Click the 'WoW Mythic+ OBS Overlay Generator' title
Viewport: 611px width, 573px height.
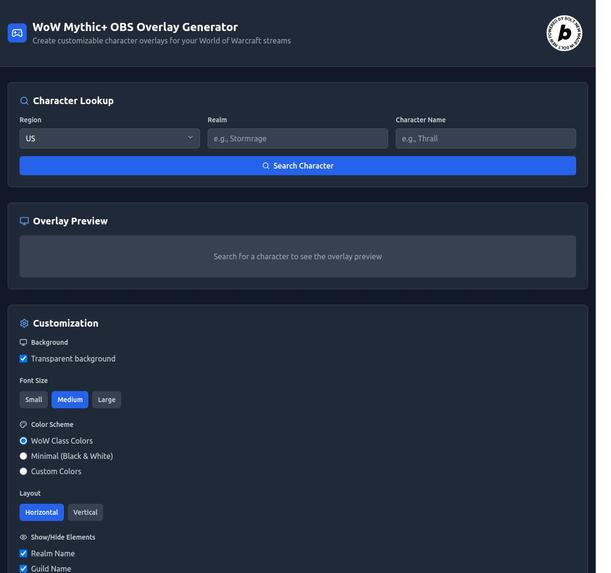pos(135,27)
